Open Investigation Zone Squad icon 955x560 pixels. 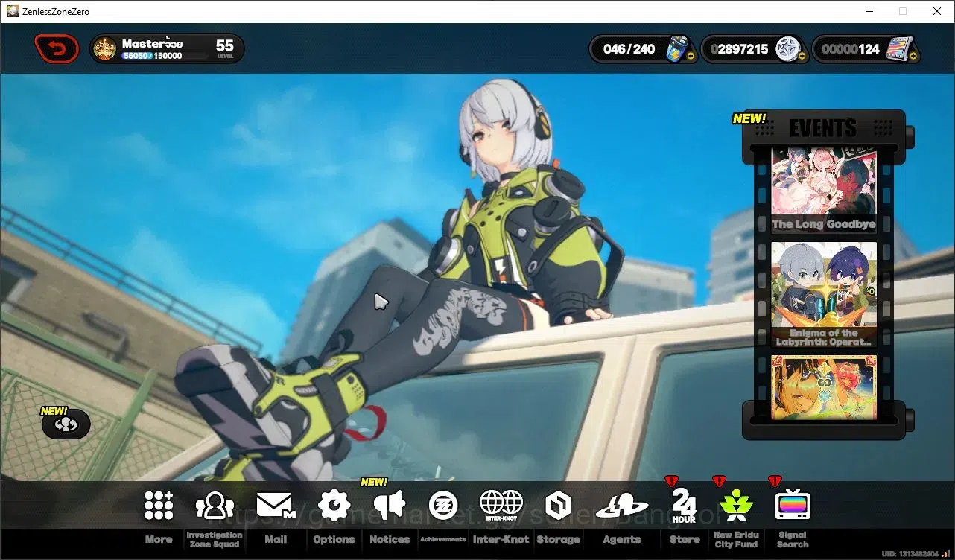click(215, 506)
